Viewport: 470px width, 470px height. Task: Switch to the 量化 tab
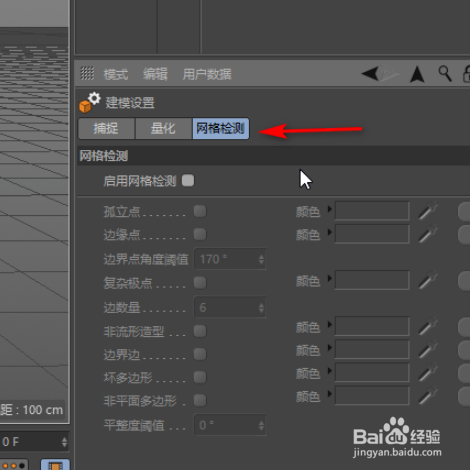[x=163, y=128]
